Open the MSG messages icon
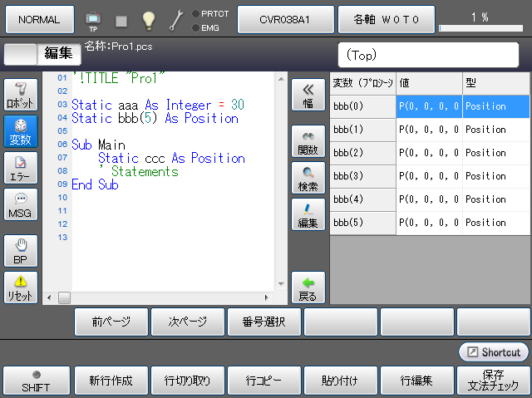 [x=21, y=205]
